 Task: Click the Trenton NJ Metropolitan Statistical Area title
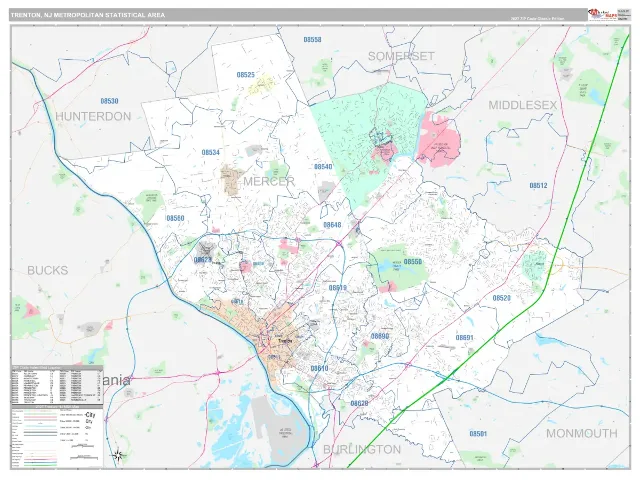[88, 15]
